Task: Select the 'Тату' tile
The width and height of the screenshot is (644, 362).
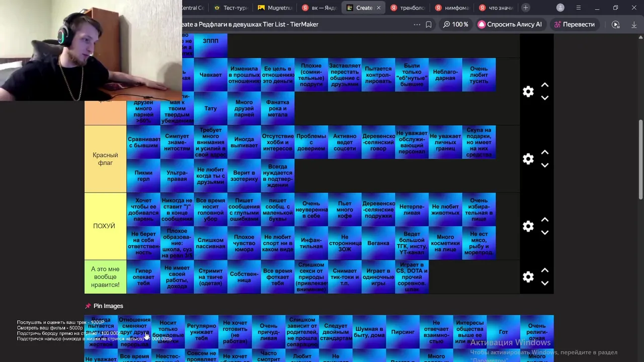Action: click(x=210, y=108)
